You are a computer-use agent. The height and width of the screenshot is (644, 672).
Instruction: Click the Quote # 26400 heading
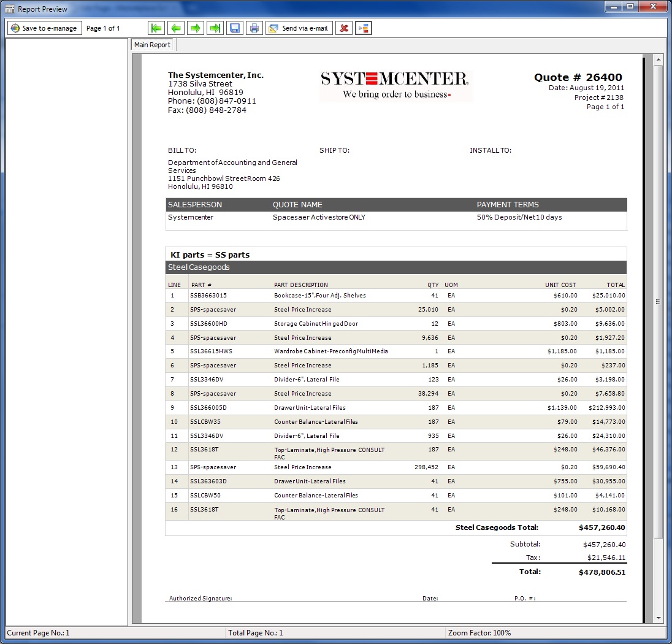click(x=578, y=77)
